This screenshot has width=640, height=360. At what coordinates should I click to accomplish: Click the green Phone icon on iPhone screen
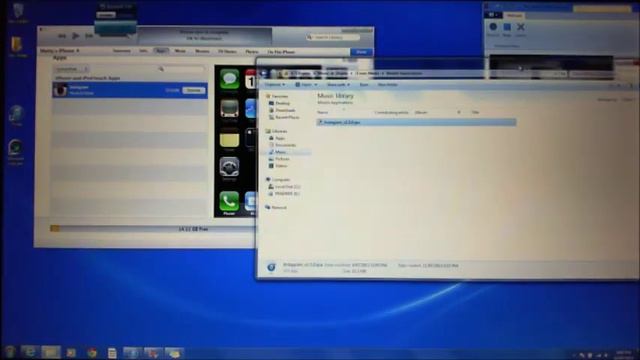click(229, 201)
